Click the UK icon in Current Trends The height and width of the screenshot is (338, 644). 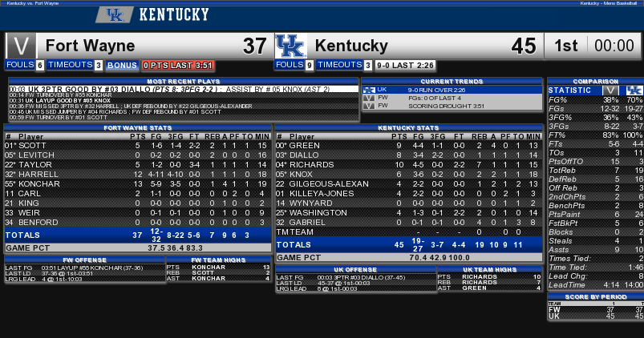point(369,90)
